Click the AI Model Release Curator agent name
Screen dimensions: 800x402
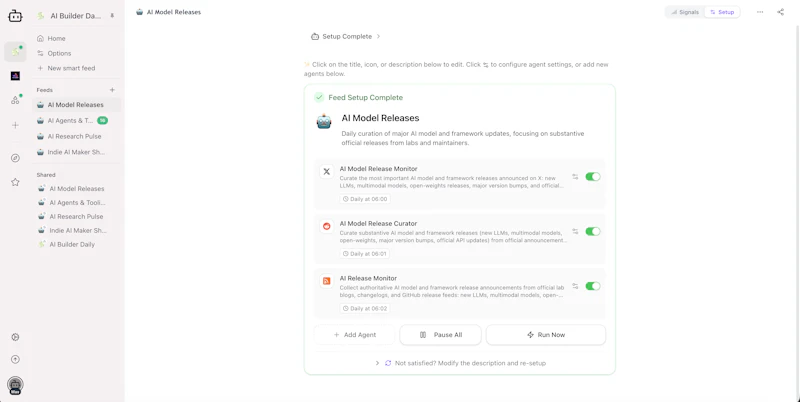[x=378, y=223]
